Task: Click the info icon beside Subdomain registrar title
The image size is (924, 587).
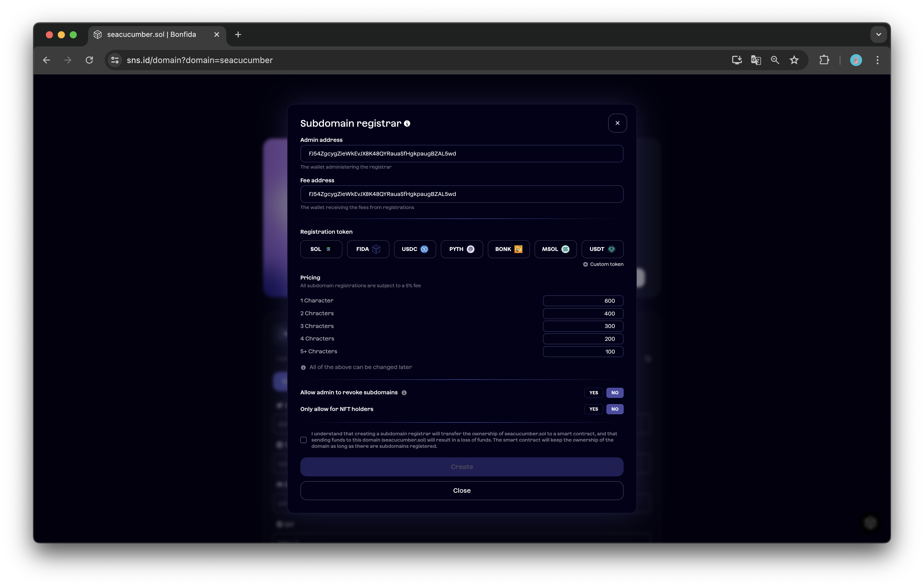Action: pyautogui.click(x=407, y=123)
